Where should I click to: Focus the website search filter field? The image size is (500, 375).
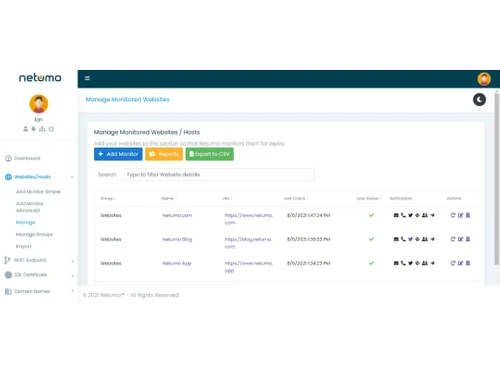click(218, 175)
